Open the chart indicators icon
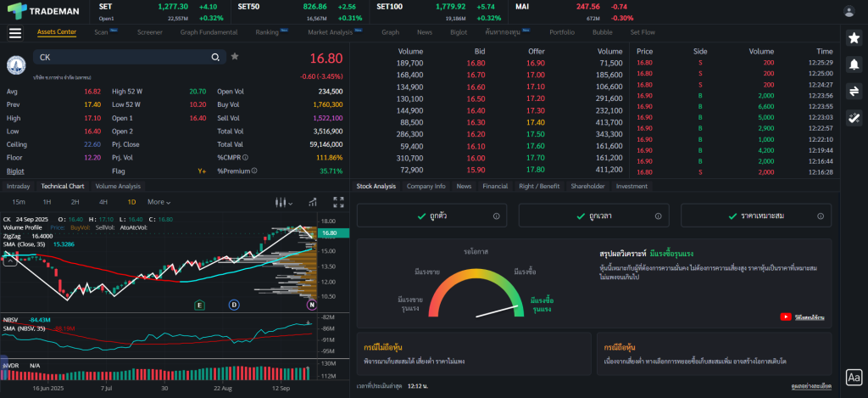This screenshot has width=868, height=398. click(x=313, y=202)
